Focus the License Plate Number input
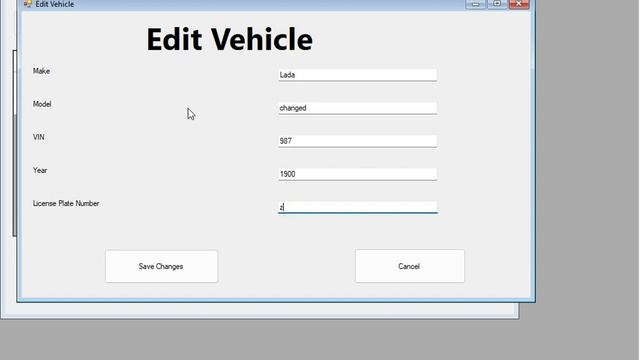The height and width of the screenshot is (360, 640). coord(358,207)
